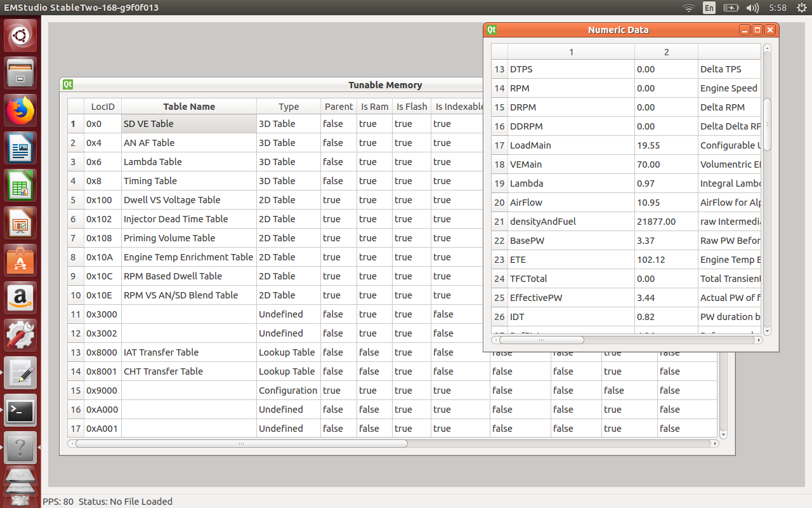Screen dimensions: 812x508
Task: Select the SD VE Table row
Action: [x=148, y=124]
